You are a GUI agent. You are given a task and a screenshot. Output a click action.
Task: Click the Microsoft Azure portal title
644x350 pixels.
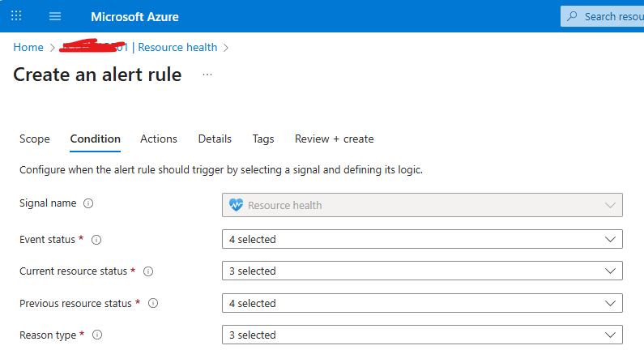pos(134,17)
